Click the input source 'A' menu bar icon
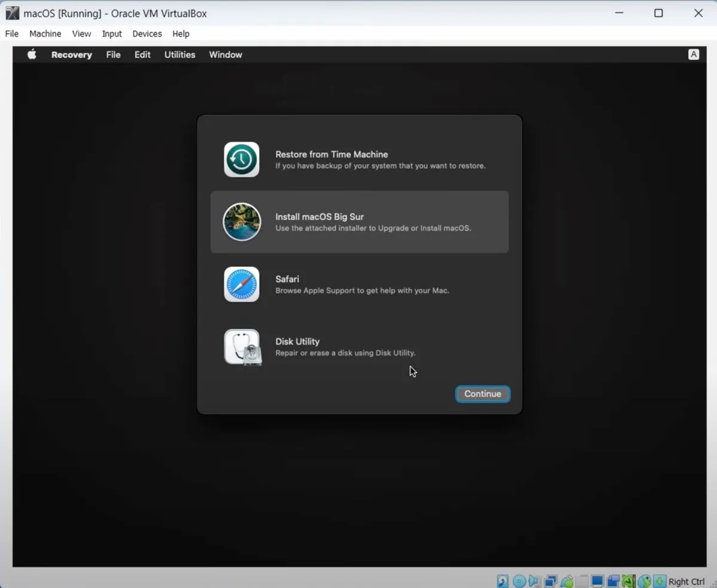Image resolution: width=717 pixels, height=588 pixels. tap(694, 54)
